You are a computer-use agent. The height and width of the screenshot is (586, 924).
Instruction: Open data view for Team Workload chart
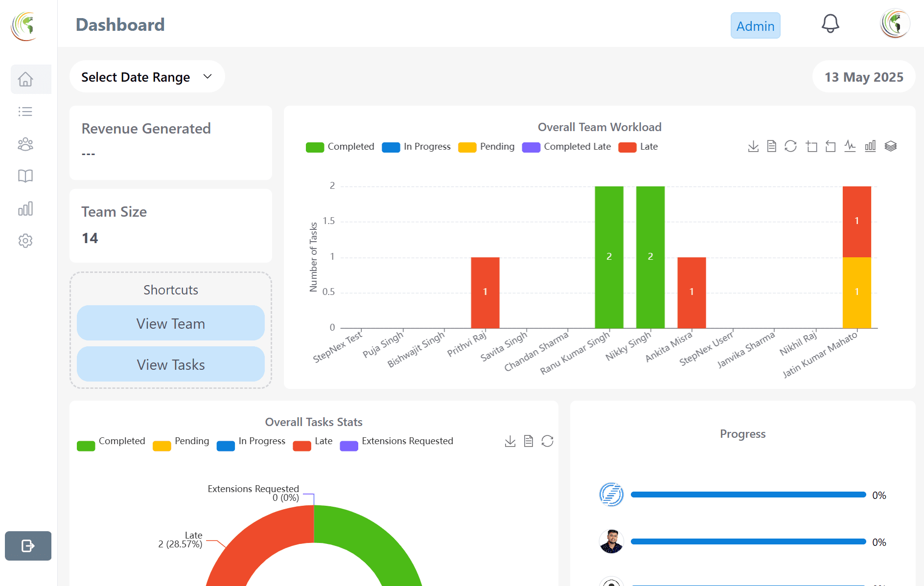[x=772, y=146]
